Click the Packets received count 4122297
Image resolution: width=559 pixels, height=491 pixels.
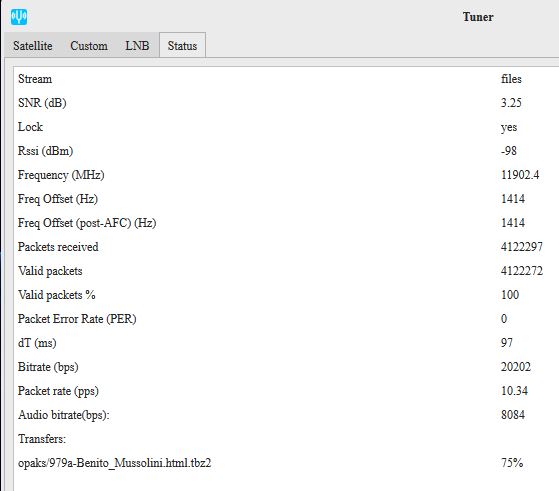[522, 247]
